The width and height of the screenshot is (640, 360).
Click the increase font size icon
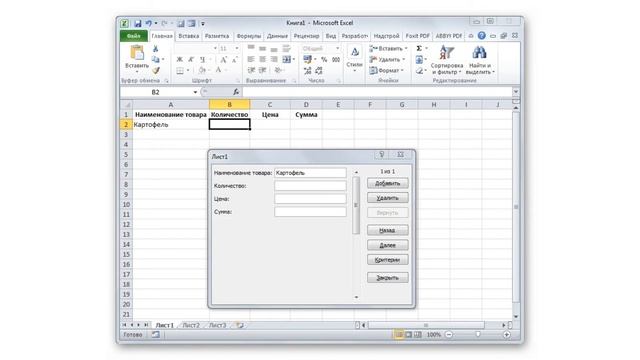[x=224, y=60]
